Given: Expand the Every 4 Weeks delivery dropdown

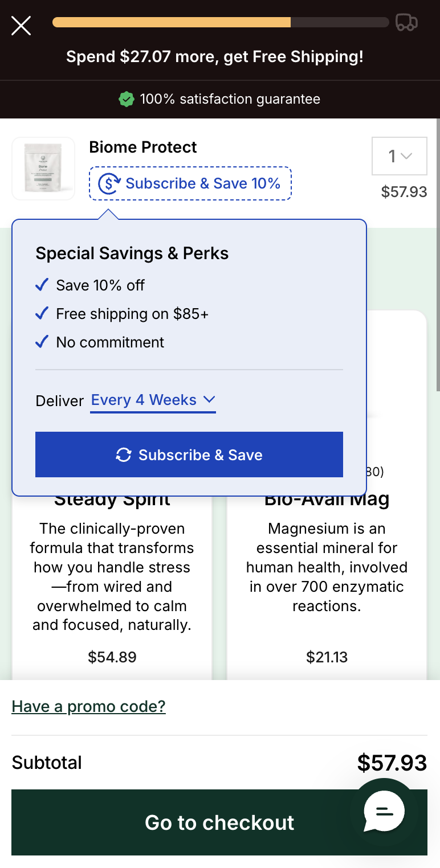Looking at the screenshot, I should (153, 400).
